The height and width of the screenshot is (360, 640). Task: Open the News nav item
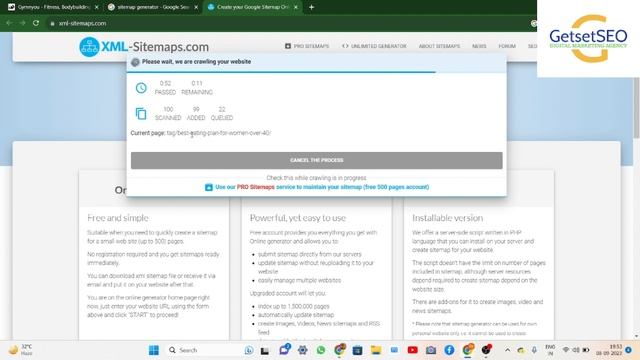(479, 46)
